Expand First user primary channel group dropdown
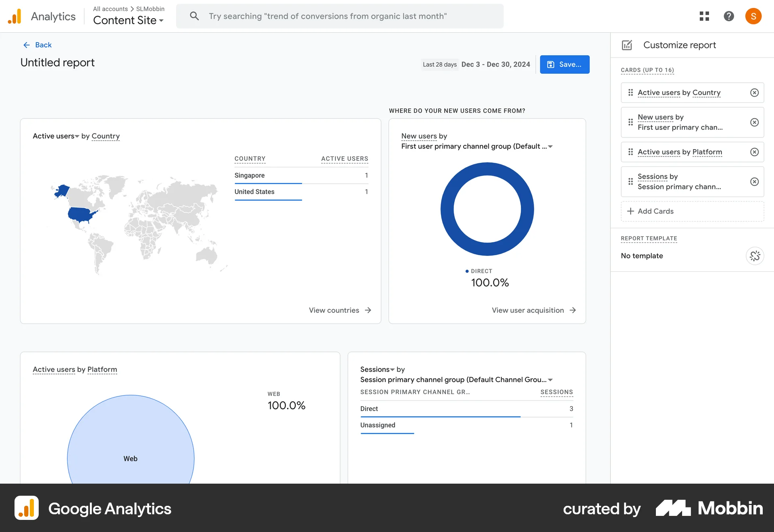The width and height of the screenshot is (774, 532). 551,146
